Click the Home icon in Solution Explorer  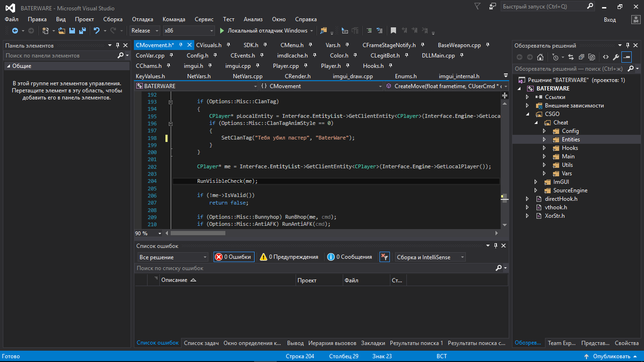[540, 57]
